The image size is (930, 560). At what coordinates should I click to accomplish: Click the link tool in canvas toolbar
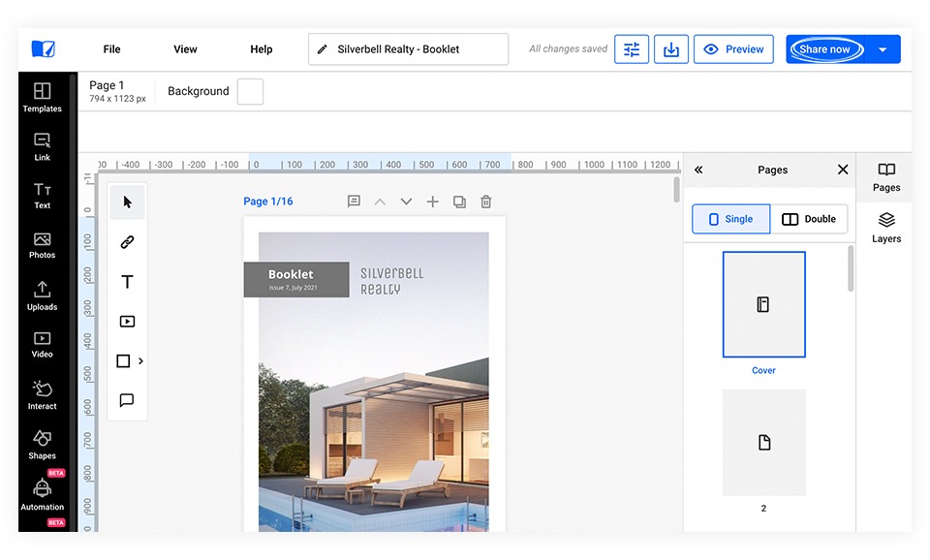127,242
